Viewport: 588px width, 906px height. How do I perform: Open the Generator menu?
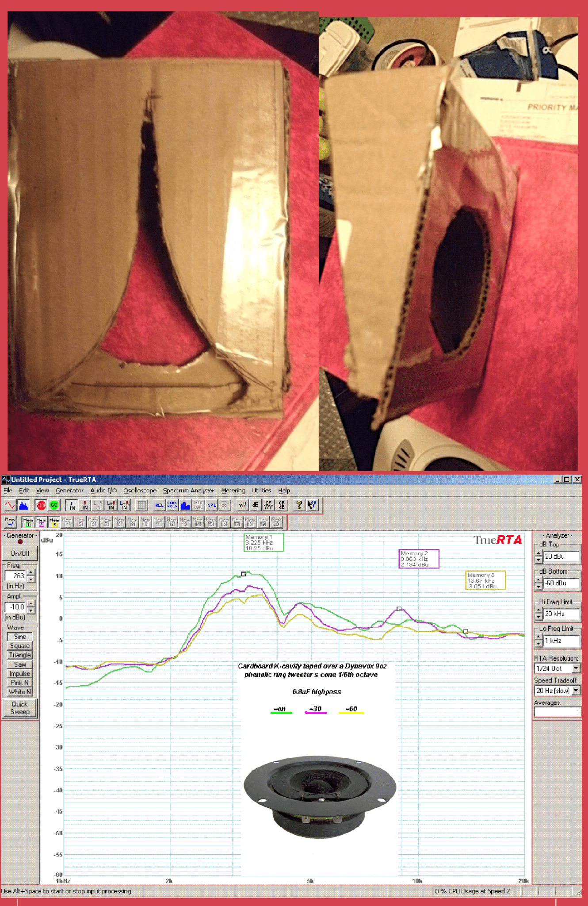pyautogui.click(x=69, y=490)
